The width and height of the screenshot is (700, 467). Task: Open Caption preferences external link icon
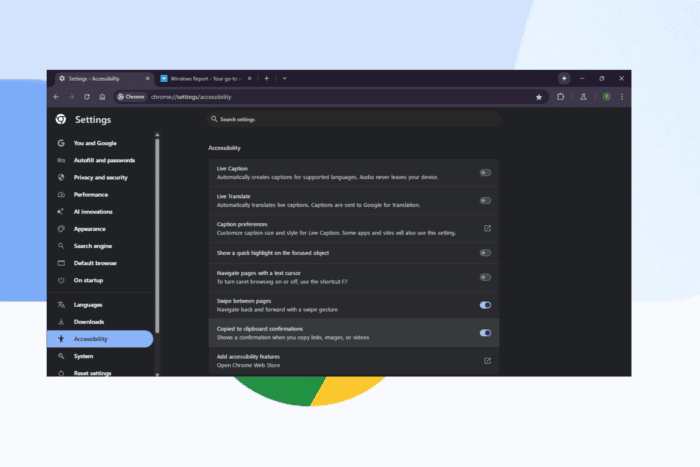pyautogui.click(x=488, y=228)
